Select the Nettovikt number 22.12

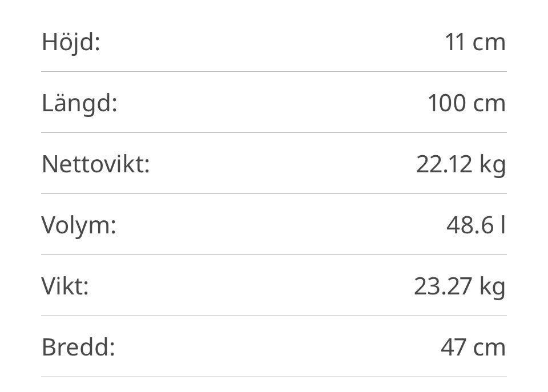(444, 164)
